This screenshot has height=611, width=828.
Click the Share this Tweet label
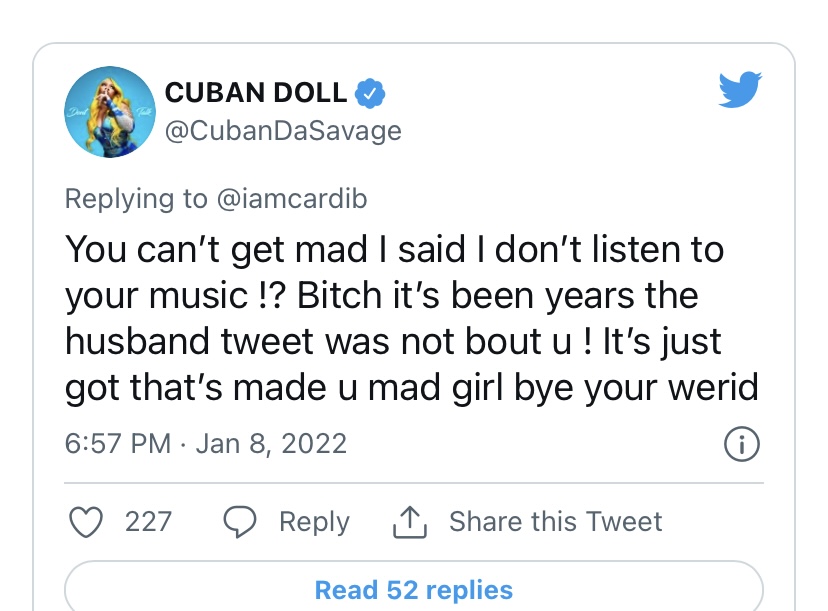coord(556,522)
